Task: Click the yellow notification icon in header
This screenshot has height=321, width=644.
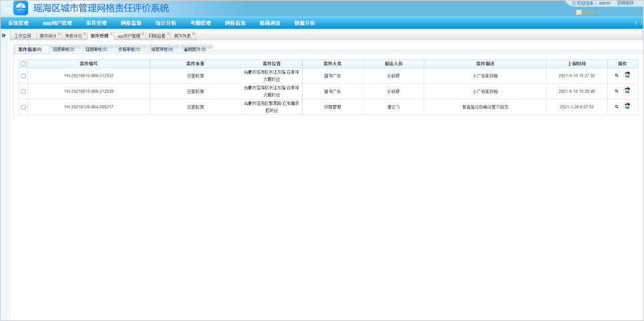Action: point(579,12)
